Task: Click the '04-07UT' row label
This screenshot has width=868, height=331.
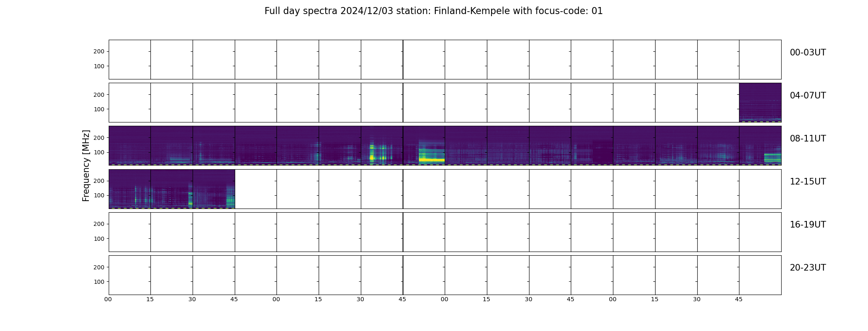Action: pyautogui.click(x=808, y=96)
